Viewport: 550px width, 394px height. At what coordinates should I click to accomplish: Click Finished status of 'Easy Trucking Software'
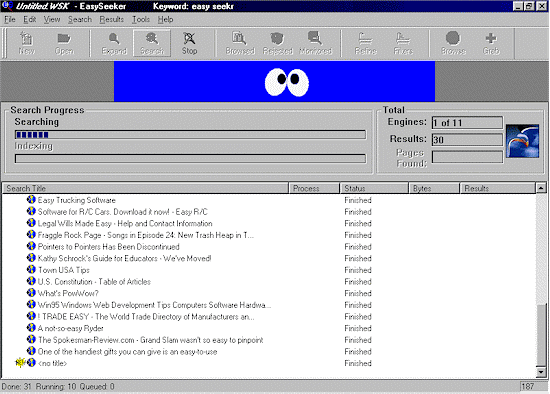[358, 200]
